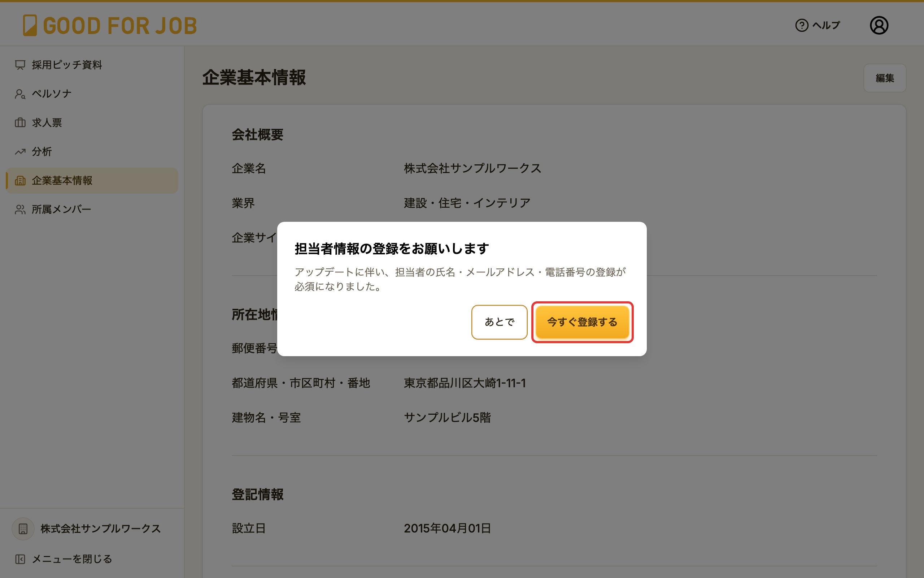Click the 企業名 field label
The image size is (924, 578).
click(249, 168)
